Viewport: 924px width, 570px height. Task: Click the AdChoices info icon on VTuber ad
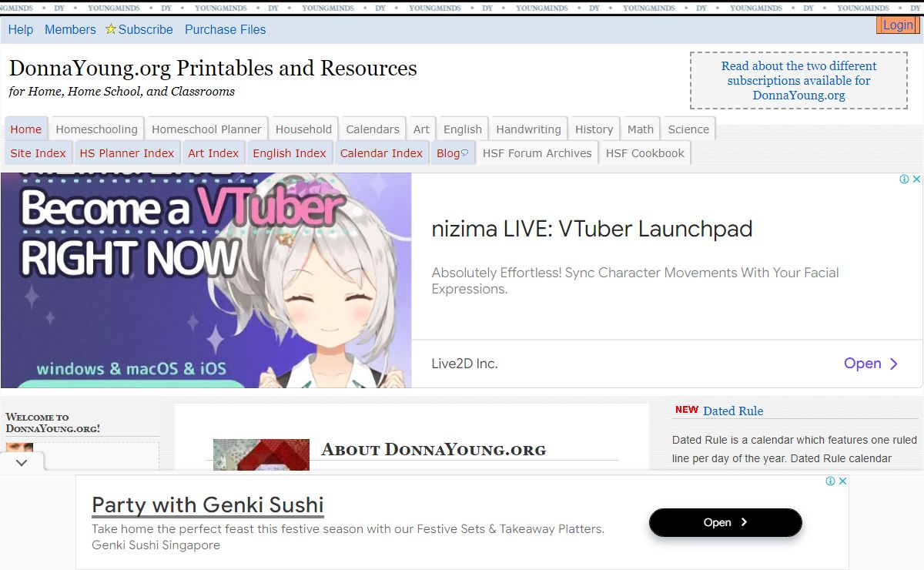click(905, 179)
